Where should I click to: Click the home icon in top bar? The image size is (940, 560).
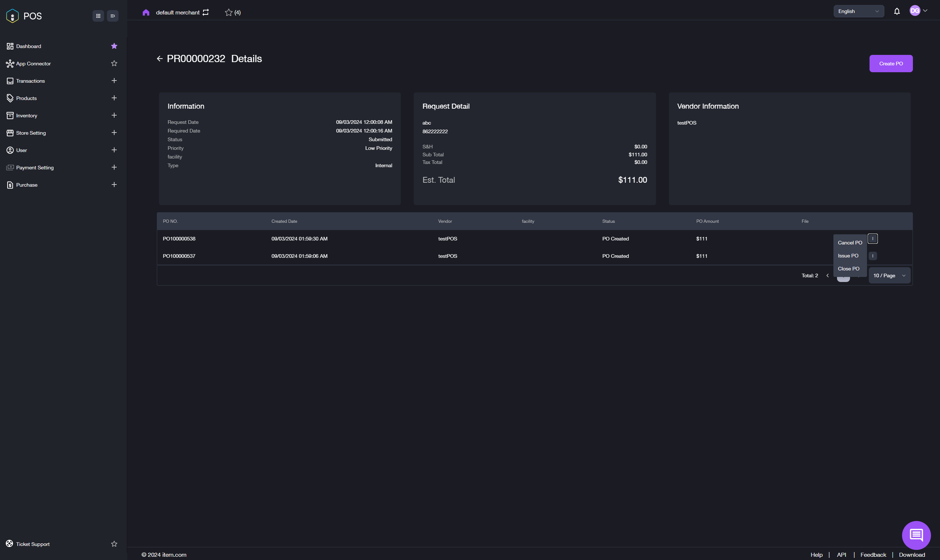146,12
